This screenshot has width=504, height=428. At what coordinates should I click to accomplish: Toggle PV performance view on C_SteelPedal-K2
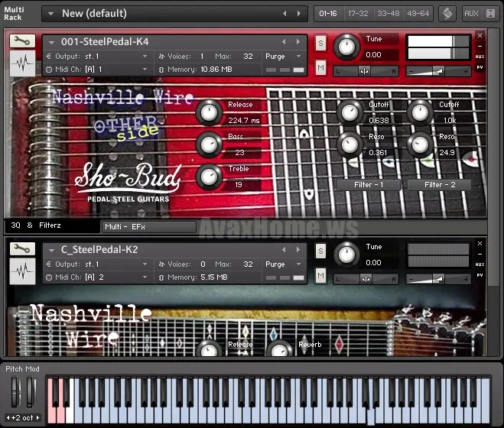click(480, 275)
